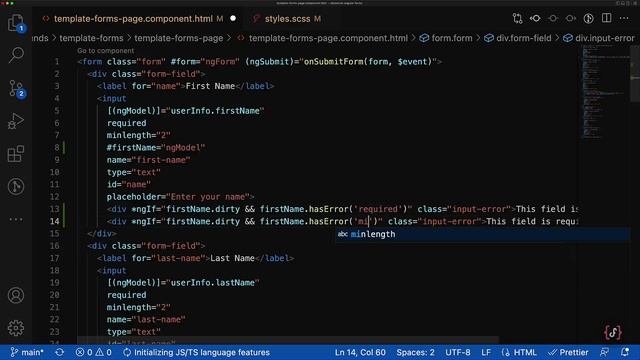Click the name="first-name" attribute on line 9
This screenshot has height=360, width=640.
tap(149, 160)
